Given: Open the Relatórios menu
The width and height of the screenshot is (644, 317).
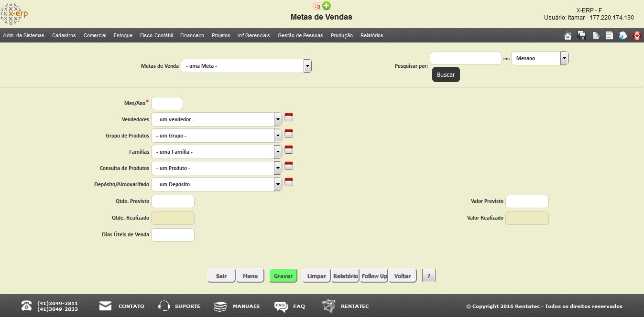Looking at the screenshot, I should tap(372, 36).
